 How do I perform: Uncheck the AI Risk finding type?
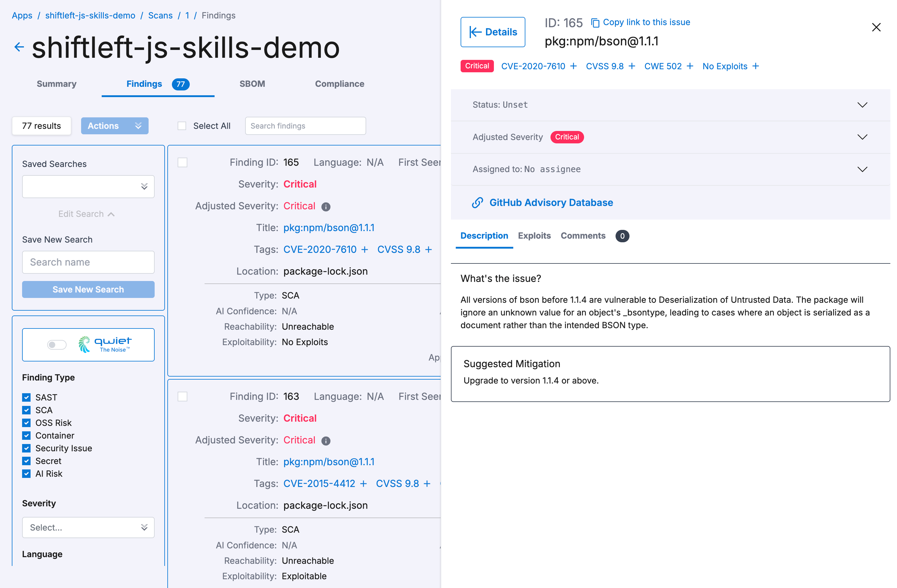point(26,473)
